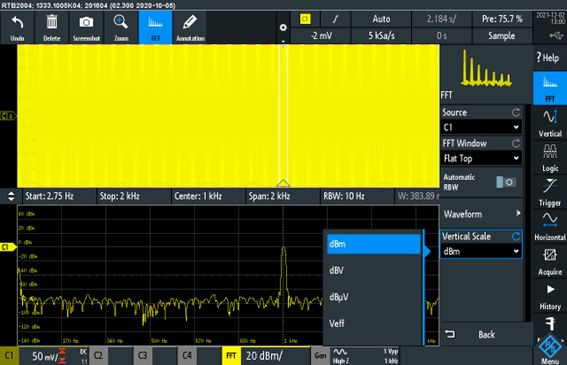This screenshot has height=365, width=567.
Task: Click the 0 s horizontal position field
Action: [x=441, y=35]
